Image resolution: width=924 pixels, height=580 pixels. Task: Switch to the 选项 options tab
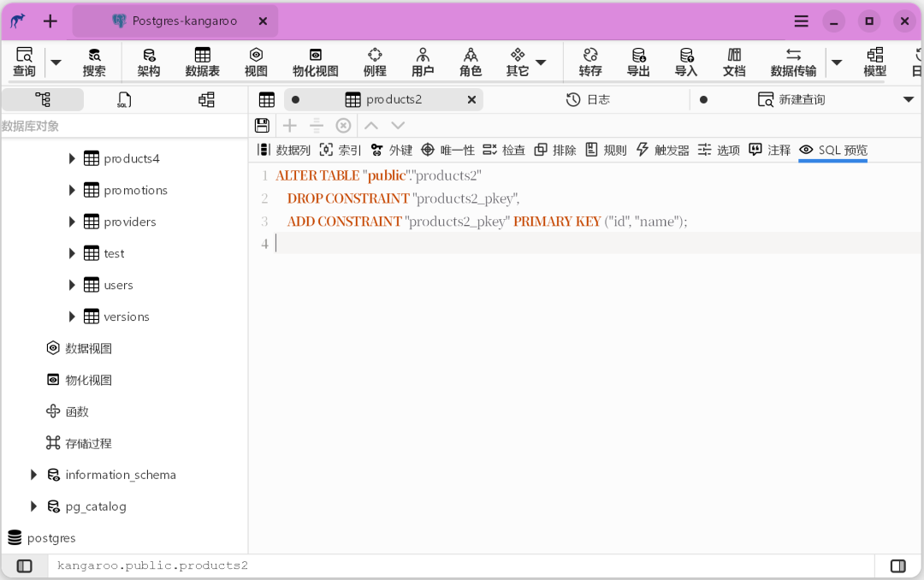click(719, 150)
